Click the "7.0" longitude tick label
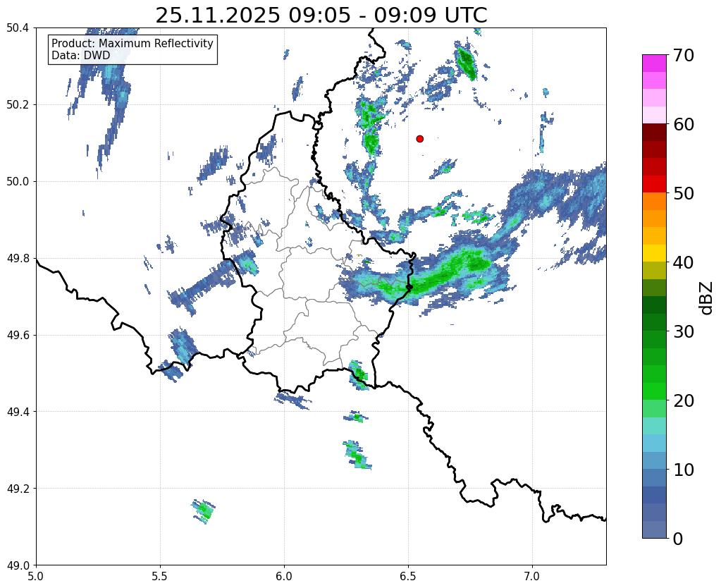 pos(532,576)
